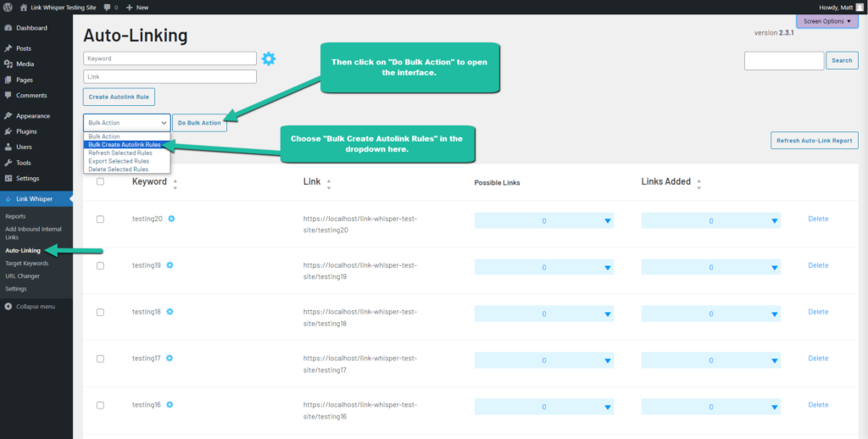Open URL Changer submenu item
868x439 pixels.
pos(22,275)
